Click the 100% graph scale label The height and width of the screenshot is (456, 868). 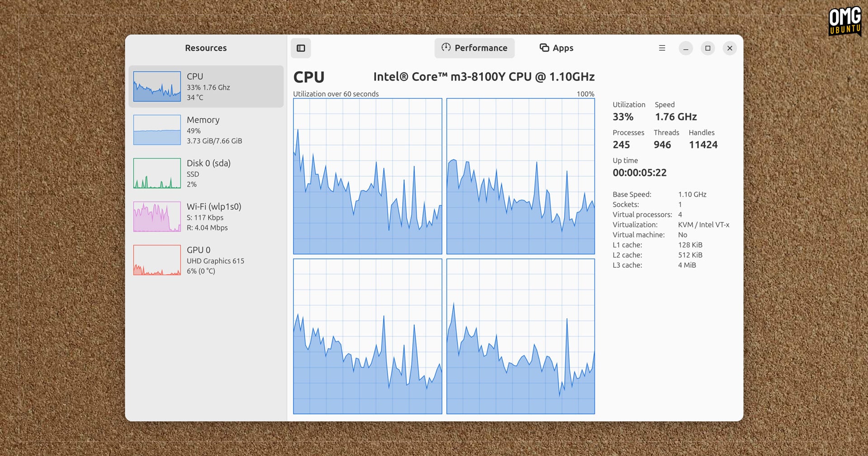585,94
